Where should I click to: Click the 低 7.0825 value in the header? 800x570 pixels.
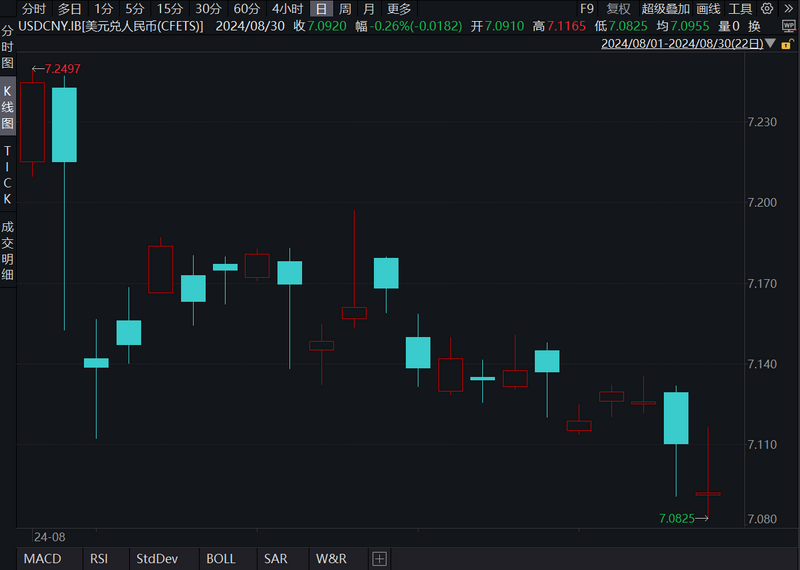[621, 26]
